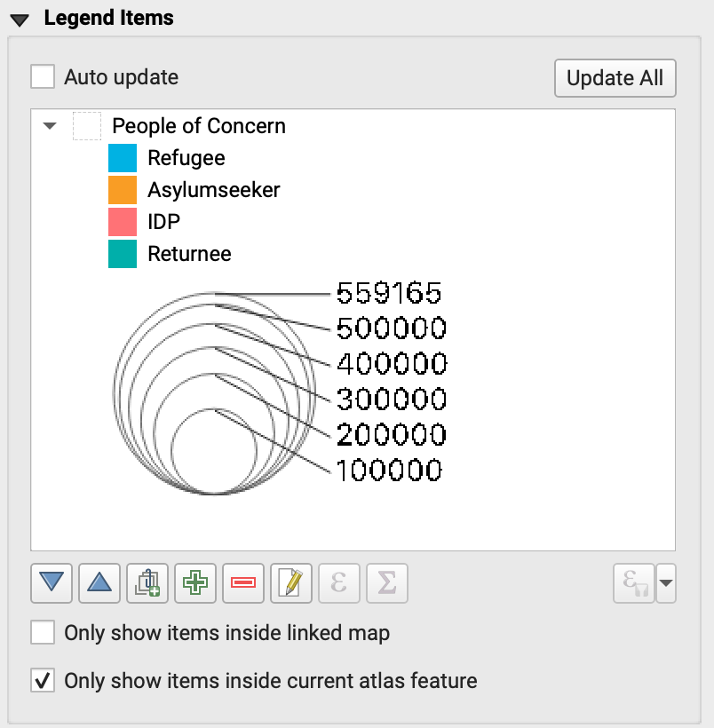Toggle feature count with the sigma icon
Viewport: 714px width, 728px height.
[x=386, y=583]
